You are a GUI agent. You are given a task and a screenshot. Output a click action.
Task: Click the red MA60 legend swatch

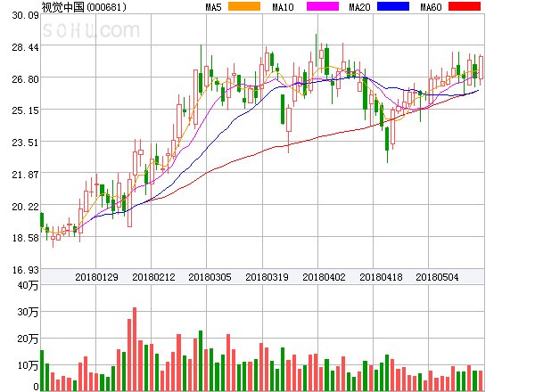(465, 6)
